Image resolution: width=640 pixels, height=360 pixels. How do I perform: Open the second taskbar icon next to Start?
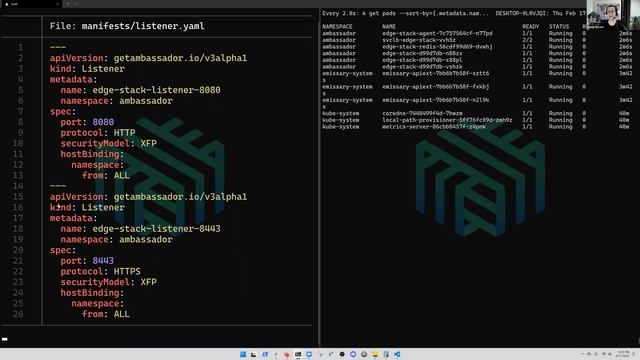coord(253,354)
